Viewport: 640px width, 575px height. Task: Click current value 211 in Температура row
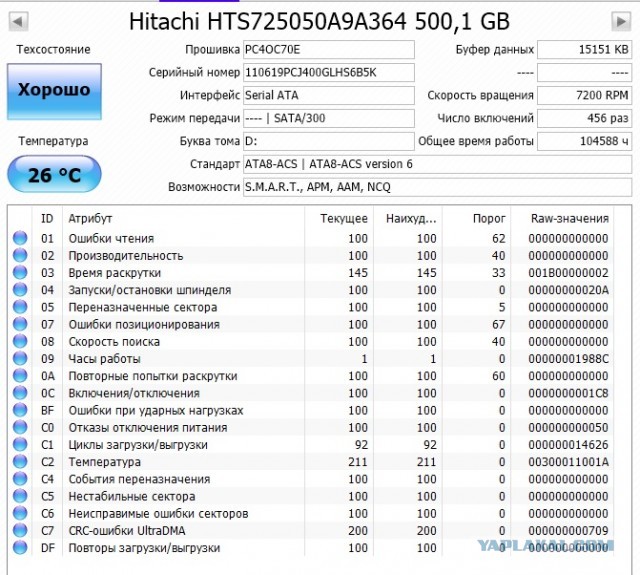(358, 462)
